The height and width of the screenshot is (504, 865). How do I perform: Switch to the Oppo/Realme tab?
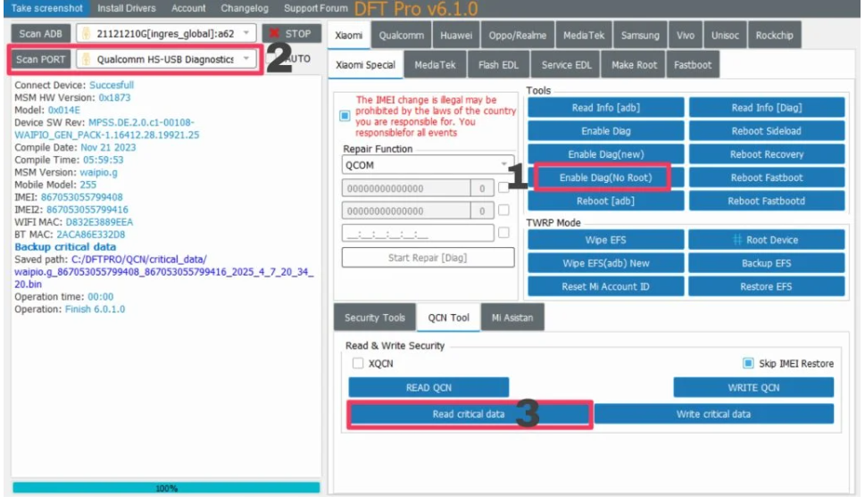tap(518, 36)
